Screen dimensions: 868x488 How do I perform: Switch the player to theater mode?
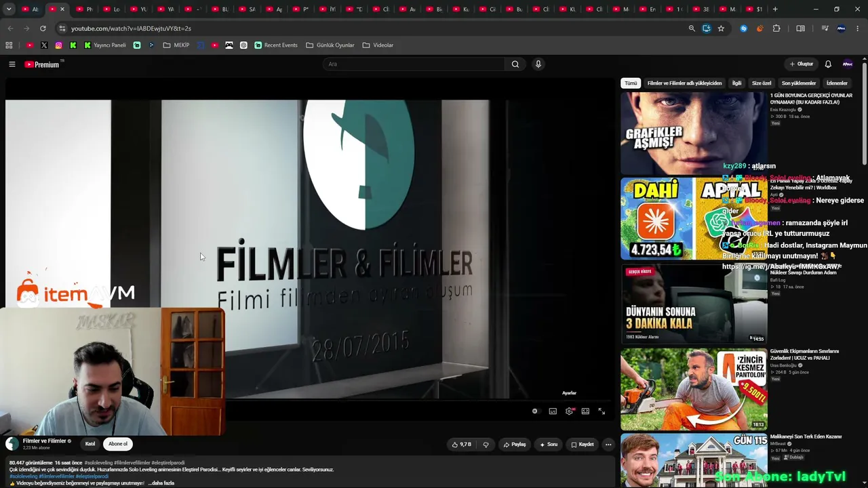click(585, 411)
